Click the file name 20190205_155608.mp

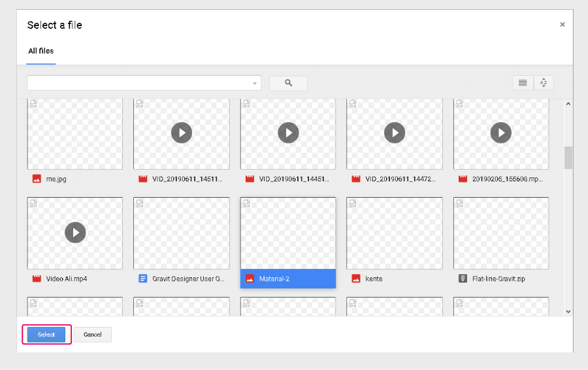(508, 179)
